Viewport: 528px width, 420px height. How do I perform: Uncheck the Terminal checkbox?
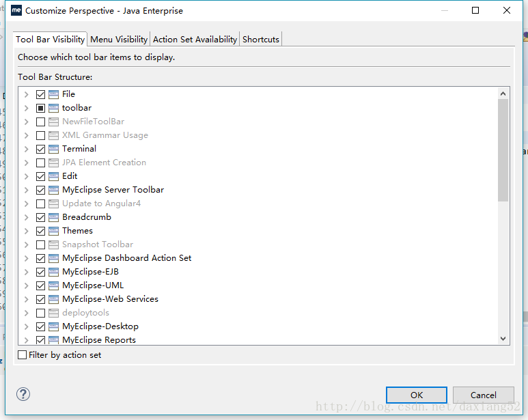click(x=40, y=149)
